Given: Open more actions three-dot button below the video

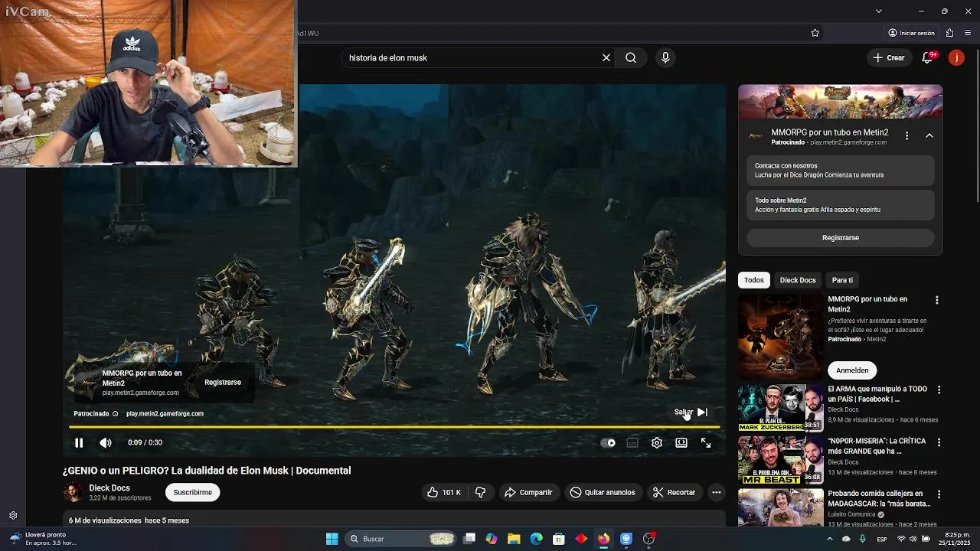Looking at the screenshot, I should pos(717,492).
